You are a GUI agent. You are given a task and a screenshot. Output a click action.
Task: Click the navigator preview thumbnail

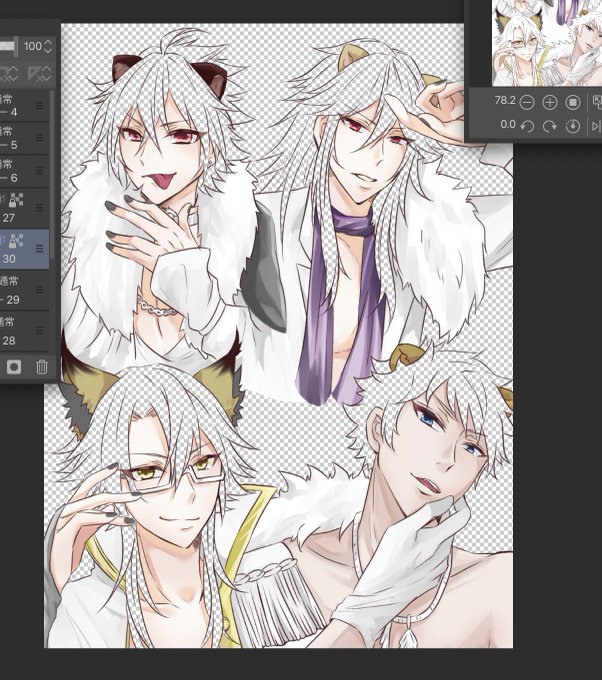547,42
